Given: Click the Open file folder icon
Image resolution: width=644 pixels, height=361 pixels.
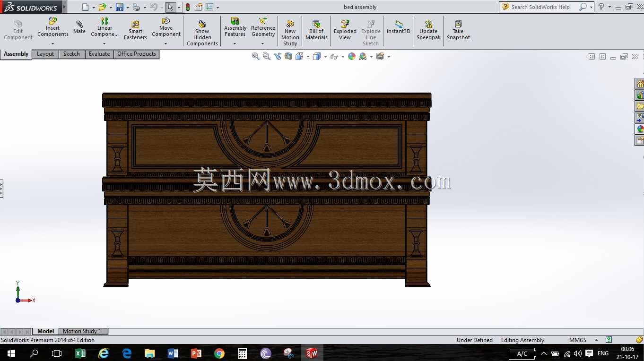Looking at the screenshot, I should click(102, 7).
